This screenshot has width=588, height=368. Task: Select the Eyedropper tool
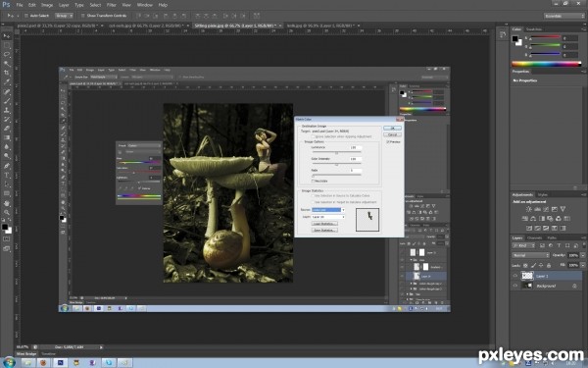click(x=7, y=82)
